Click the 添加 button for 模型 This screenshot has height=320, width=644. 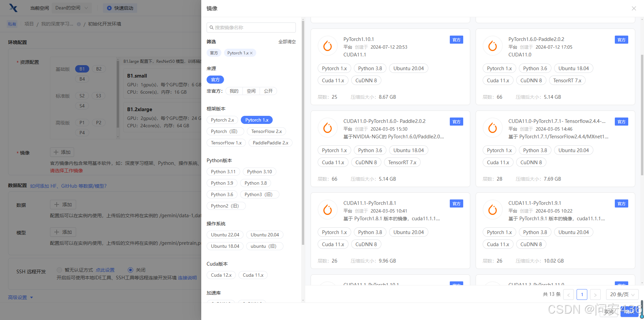(x=63, y=232)
